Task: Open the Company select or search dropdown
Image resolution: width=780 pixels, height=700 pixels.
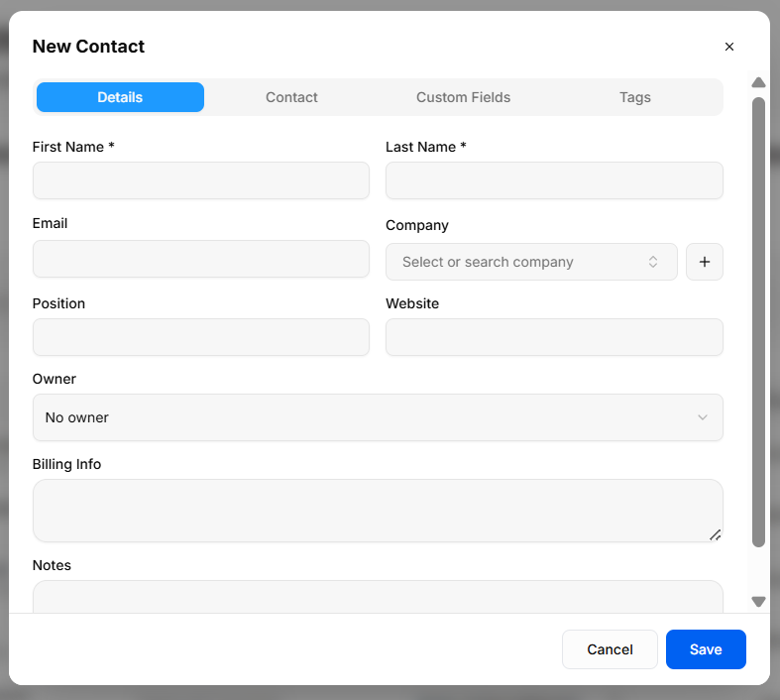Action: (x=531, y=262)
